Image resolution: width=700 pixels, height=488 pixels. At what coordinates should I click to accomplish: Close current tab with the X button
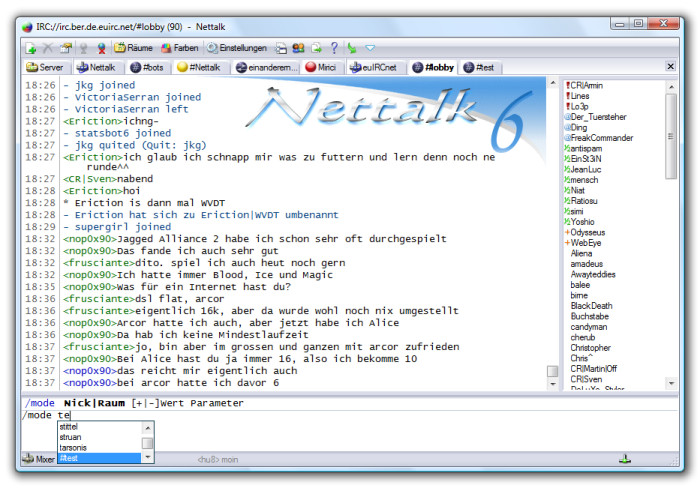[671, 67]
